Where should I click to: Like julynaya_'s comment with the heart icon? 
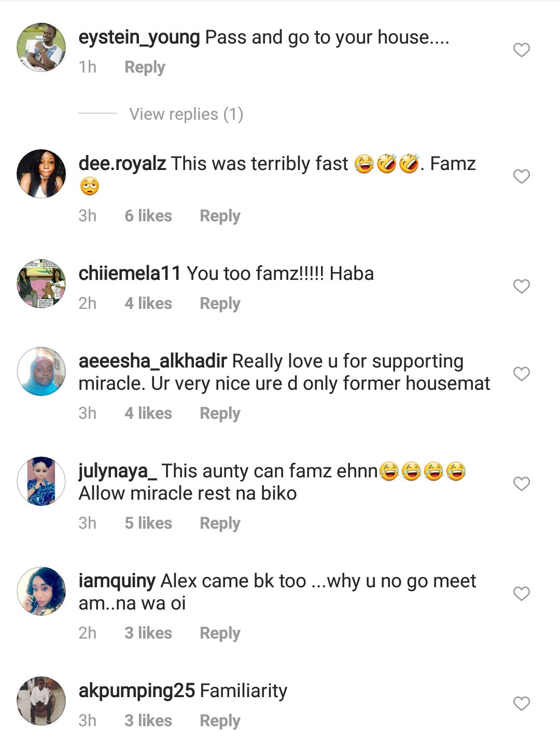(x=521, y=484)
